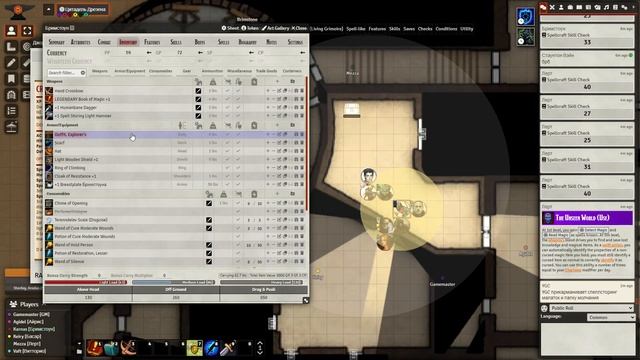Screen dimensions: 640x360
Task: Click the Light Load red encumbrance bar
Action: point(86,282)
